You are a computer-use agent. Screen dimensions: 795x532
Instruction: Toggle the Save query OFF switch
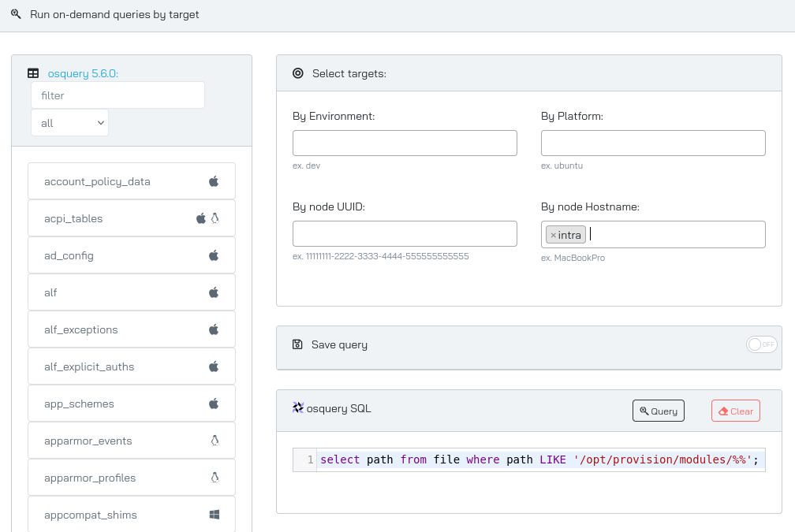[x=762, y=344]
